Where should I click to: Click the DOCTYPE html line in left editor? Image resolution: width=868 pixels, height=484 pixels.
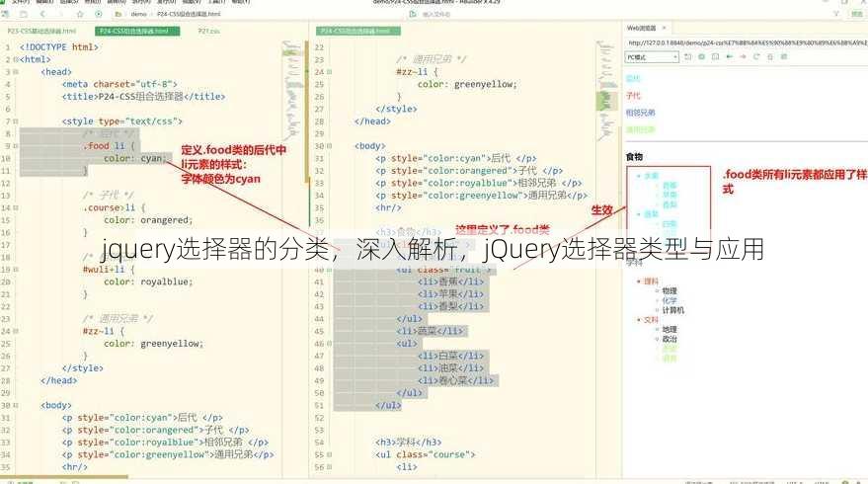[59, 47]
